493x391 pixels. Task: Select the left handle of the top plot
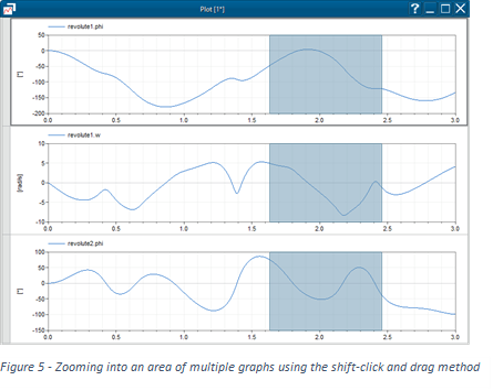tap(6, 72)
